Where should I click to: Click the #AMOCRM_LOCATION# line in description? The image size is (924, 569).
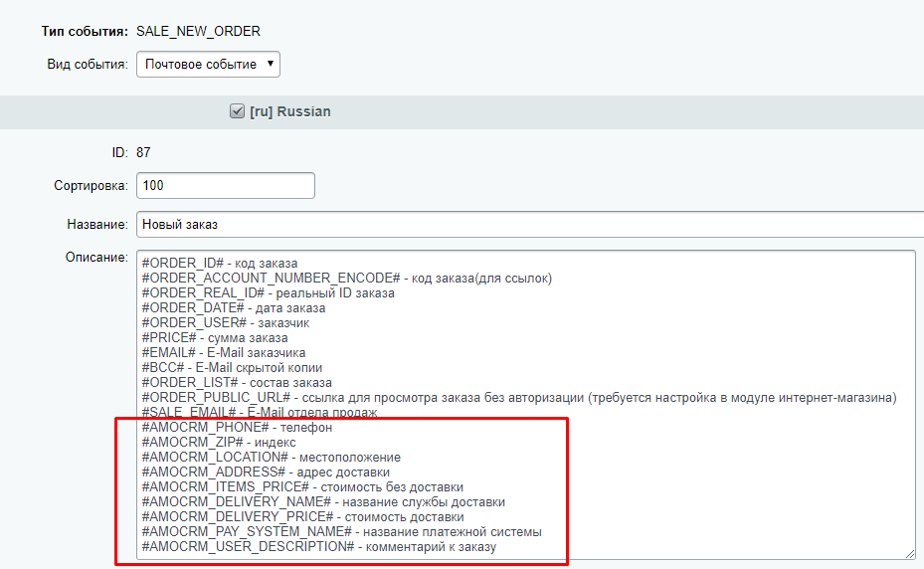pyautogui.click(x=264, y=458)
